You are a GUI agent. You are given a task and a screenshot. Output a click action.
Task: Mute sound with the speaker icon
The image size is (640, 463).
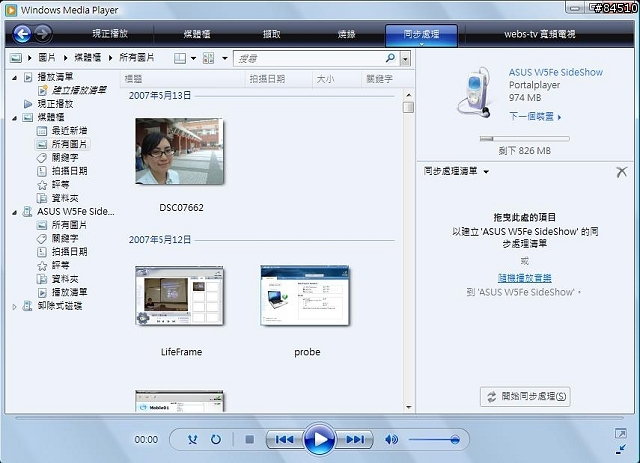391,440
